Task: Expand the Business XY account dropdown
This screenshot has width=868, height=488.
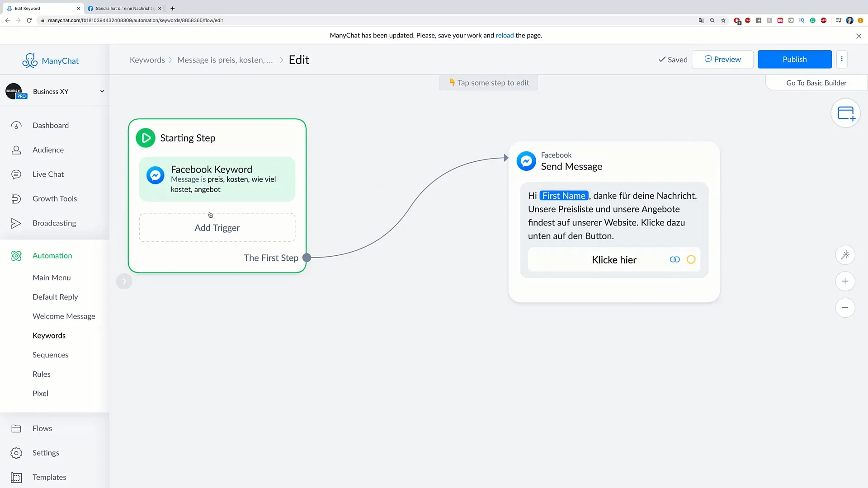Action: (x=102, y=91)
